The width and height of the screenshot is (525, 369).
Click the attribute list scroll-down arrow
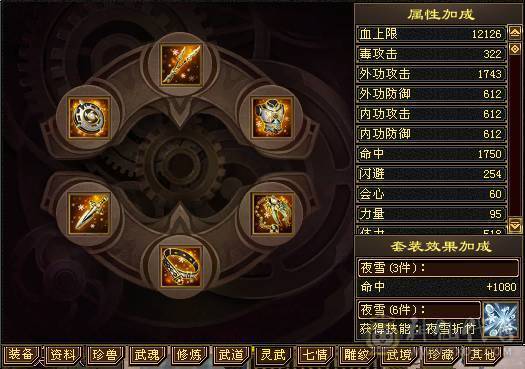(515, 225)
